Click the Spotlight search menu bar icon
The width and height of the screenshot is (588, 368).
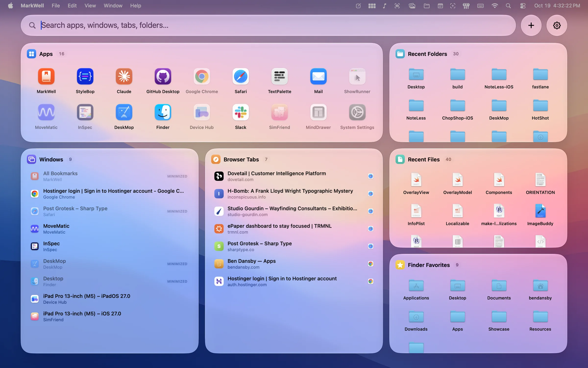click(508, 6)
